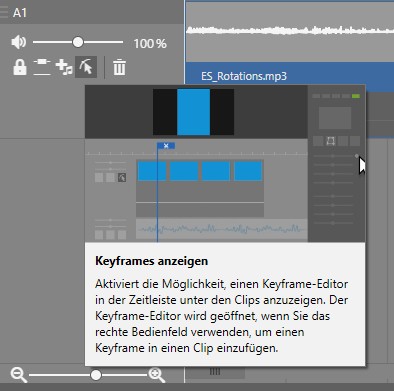Click the A1 track label
This screenshot has height=391, width=394.
pyautogui.click(x=20, y=13)
